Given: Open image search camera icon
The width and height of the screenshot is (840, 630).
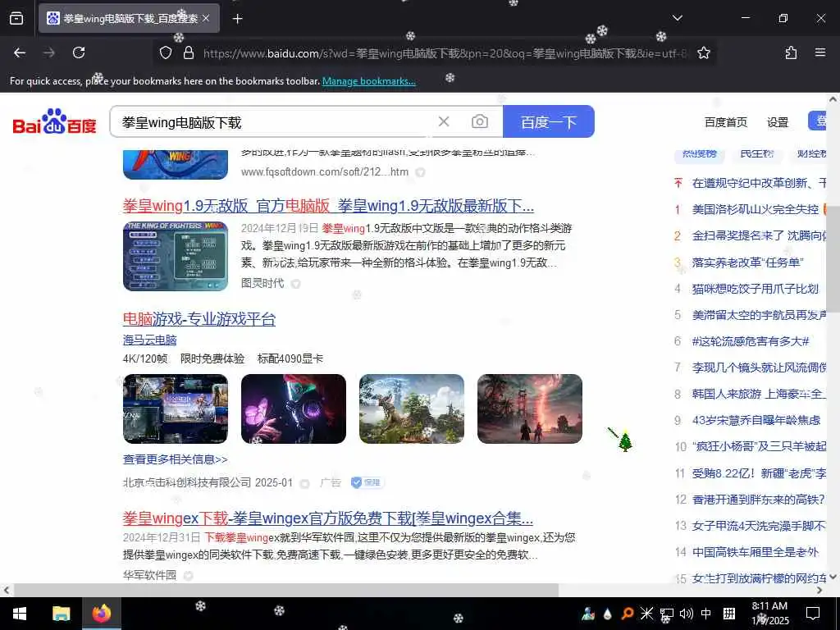Looking at the screenshot, I should [x=479, y=121].
